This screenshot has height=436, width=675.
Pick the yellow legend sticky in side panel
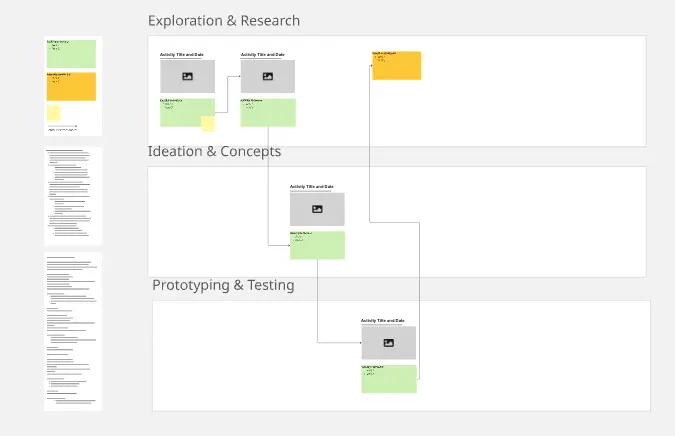tap(54, 113)
